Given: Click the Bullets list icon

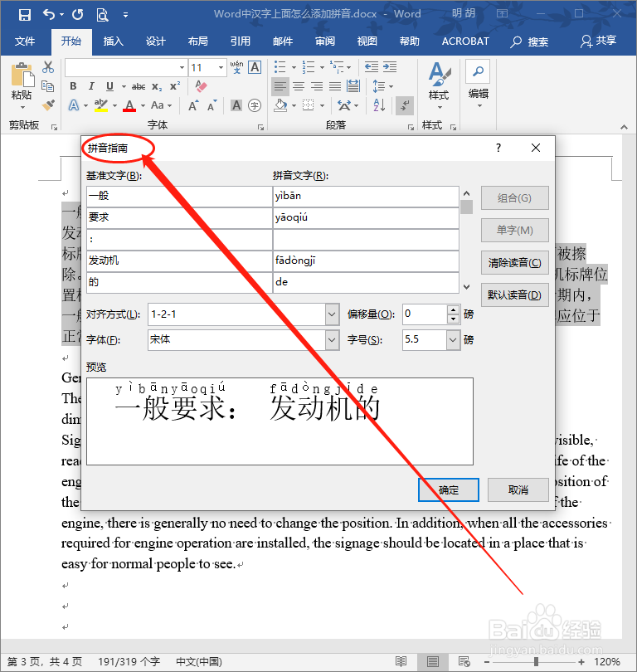Looking at the screenshot, I should coord(280,67).
